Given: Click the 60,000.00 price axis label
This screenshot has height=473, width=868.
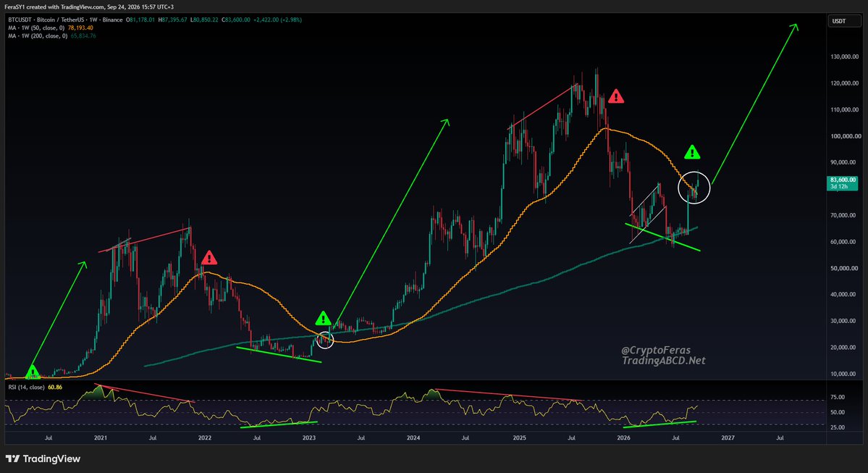Looking at the screenshot, I should (x=845, y=242).
